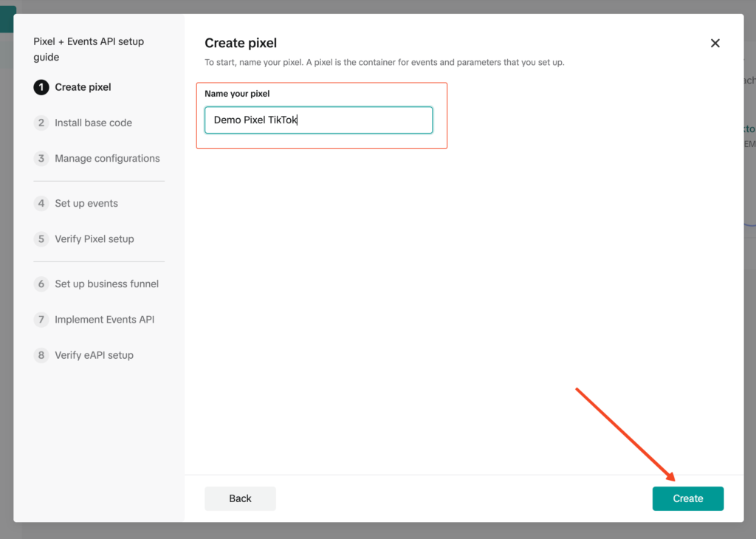The width and height of the screenshot is (756, 539).
Task: Go back with the Back button
Action: coord(240,498)
